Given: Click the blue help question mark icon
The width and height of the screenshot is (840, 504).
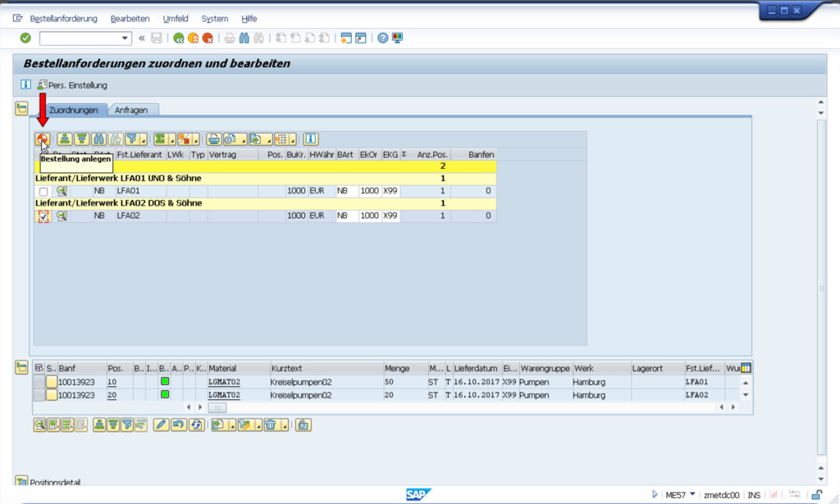Looking at the screenshot, I should click(383, 38).
